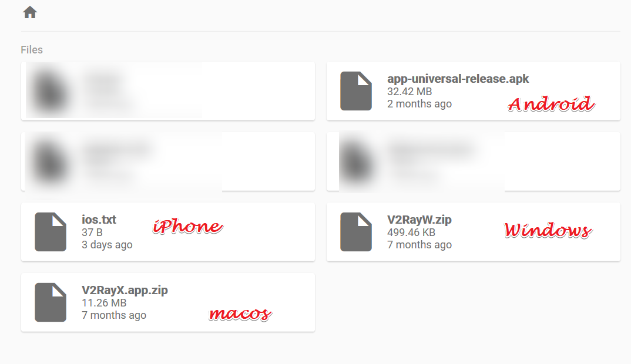Screen dimensions: 631x364
Task: Click the Files section heading
Action: click(32, 50)
